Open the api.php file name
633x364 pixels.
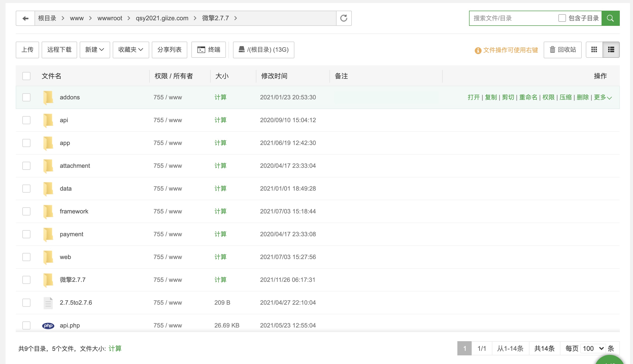tap(70, 325)
